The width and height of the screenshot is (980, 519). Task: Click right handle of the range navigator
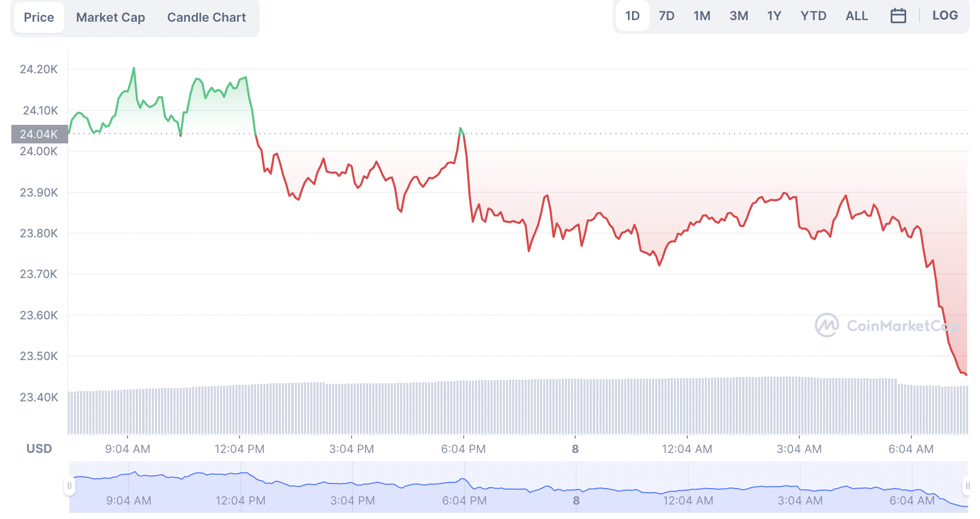click(x=967, y=485)
